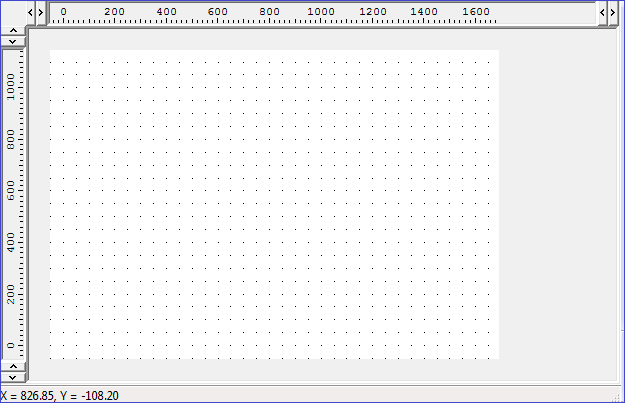This screenshot has width=625, height=404.
Task: Click right arrow at horizontal ruler's right end
Action: tap(613, 13)
